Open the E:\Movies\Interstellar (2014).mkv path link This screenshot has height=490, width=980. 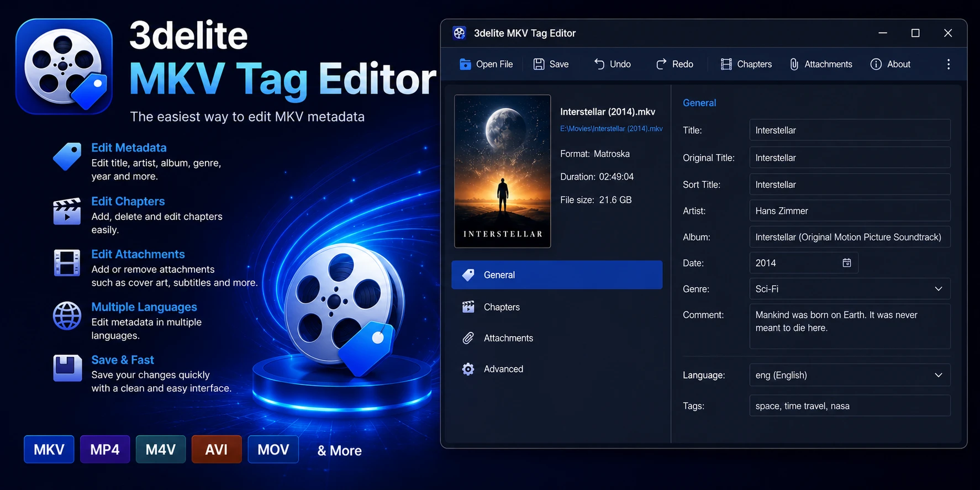pos(612,129)
